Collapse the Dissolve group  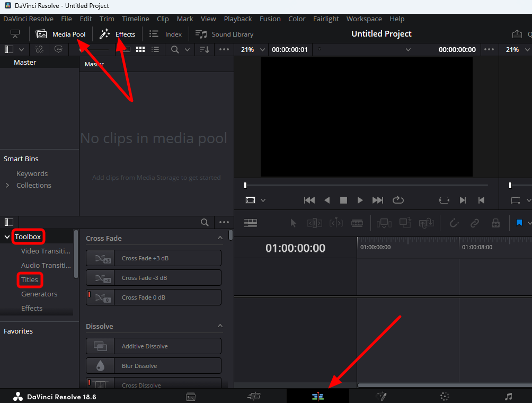pos(220,326)
